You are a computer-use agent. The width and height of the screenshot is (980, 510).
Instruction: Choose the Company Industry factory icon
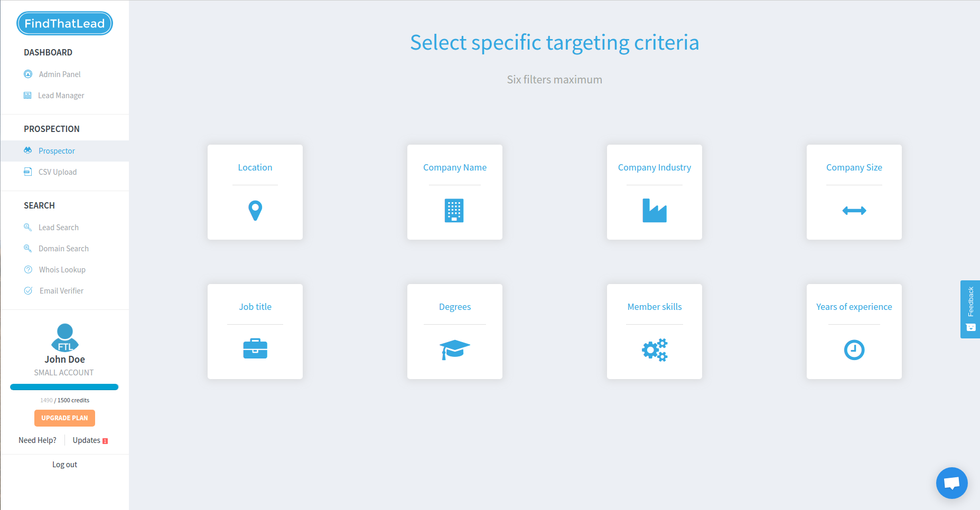pyautogui.click(x=654, y=211)
